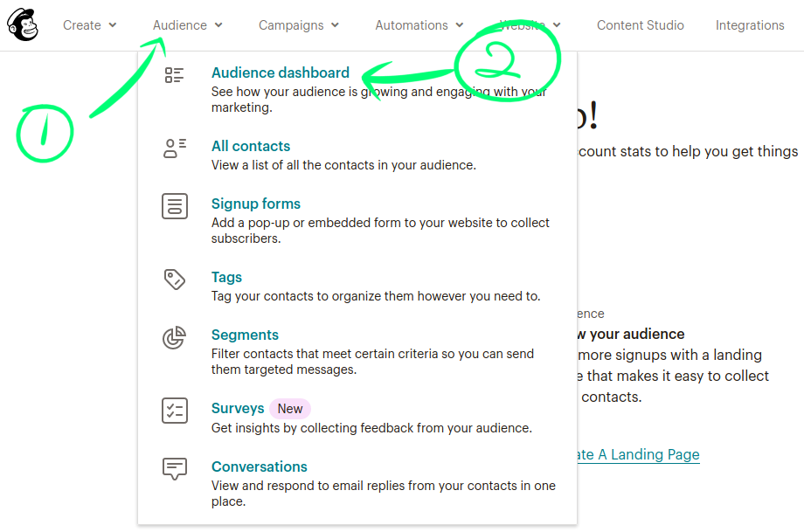Select Audience dashboard from the menu
This screenshot has height=532, width=804.
pyautogui.click(x=280, y=73)
